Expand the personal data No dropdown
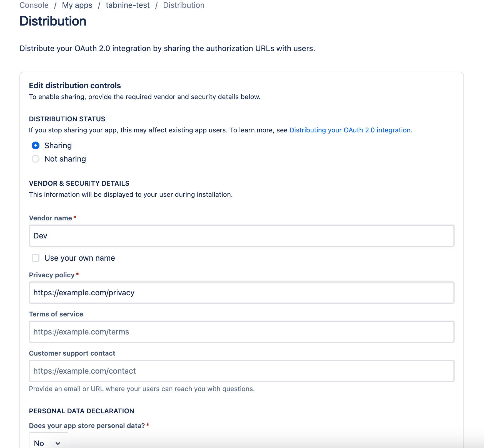Image resolution: width=484 pixels, height=448 pixels. click(x=49, y=443)
